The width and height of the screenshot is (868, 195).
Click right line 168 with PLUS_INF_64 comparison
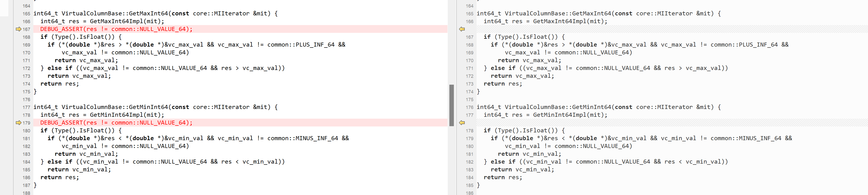(640, 45)
